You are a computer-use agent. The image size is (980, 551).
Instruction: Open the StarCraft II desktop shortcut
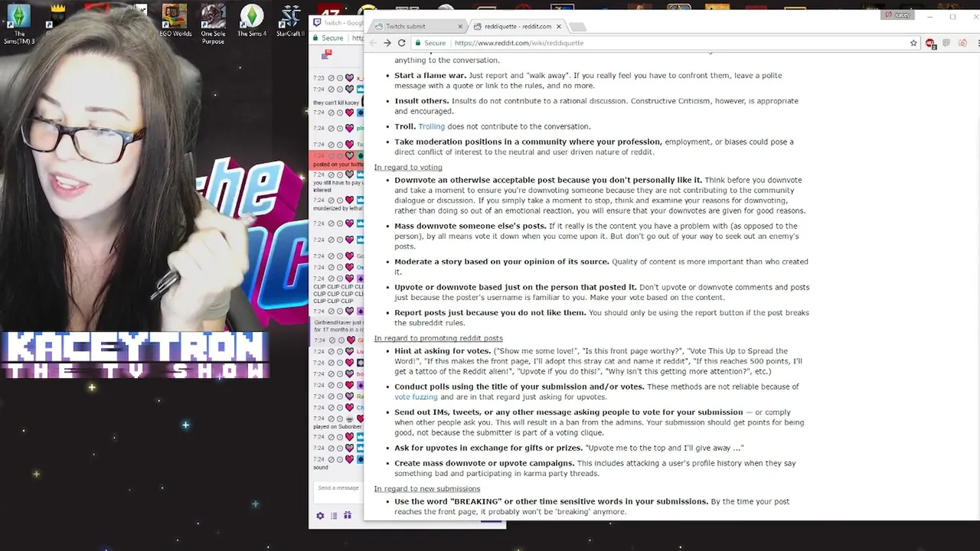[290, 21]
